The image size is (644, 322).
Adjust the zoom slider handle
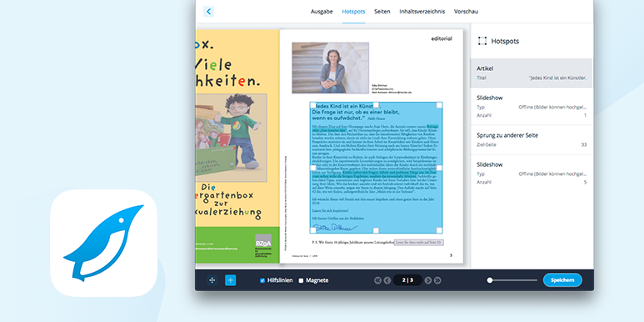click(x=490, y=280)
